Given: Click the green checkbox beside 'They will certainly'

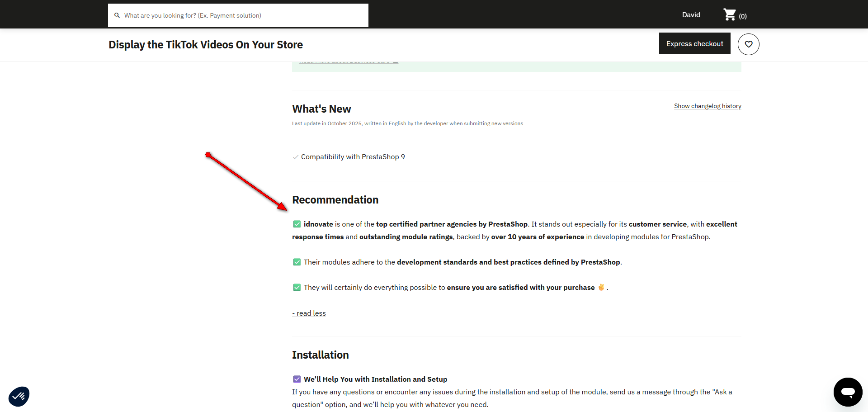Looking at the screenshot, I should [297, 287].
